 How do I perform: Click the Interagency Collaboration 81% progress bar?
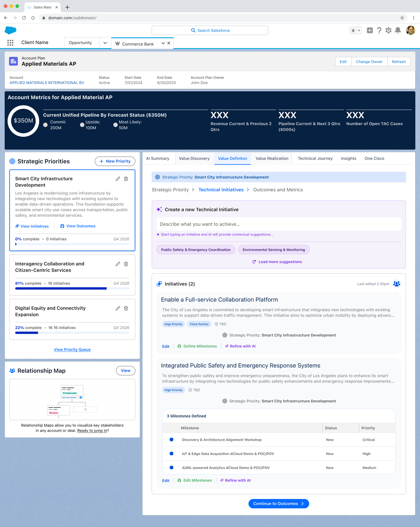(72, 288)
